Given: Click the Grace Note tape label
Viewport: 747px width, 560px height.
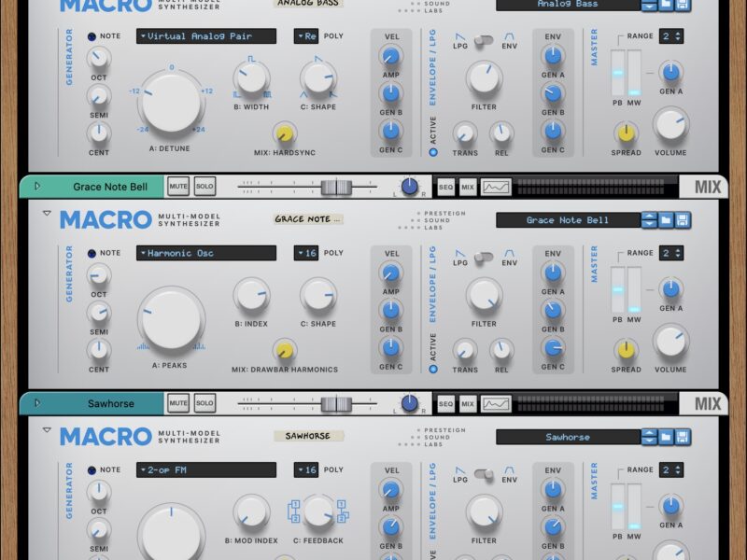Looking at the screenshot, I should [x=308, y=219].
